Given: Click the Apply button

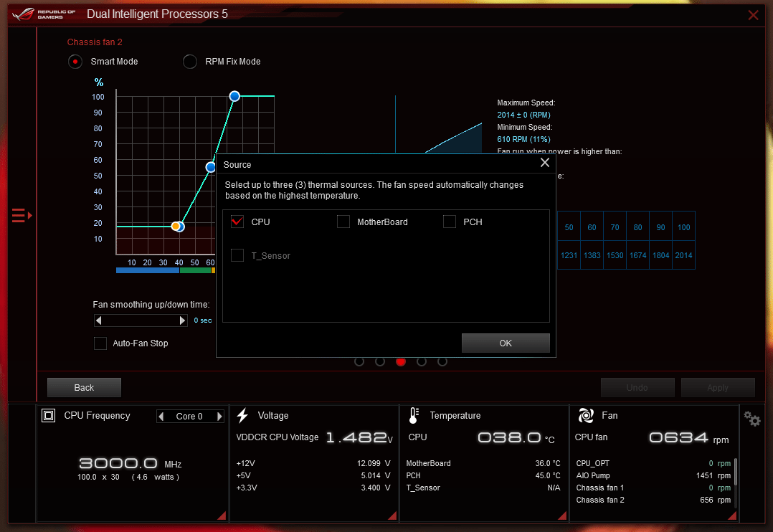Looking at the screenshot, I should pyautogui.click(x=717, y=388).
